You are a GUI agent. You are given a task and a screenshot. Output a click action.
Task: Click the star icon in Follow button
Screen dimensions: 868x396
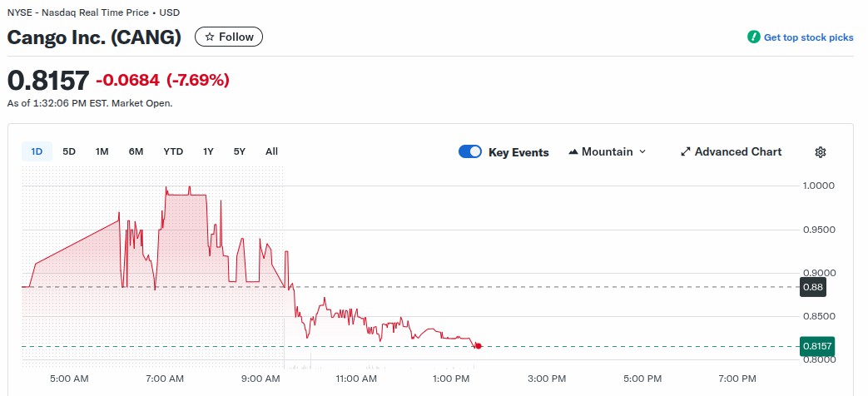point(210,37)
